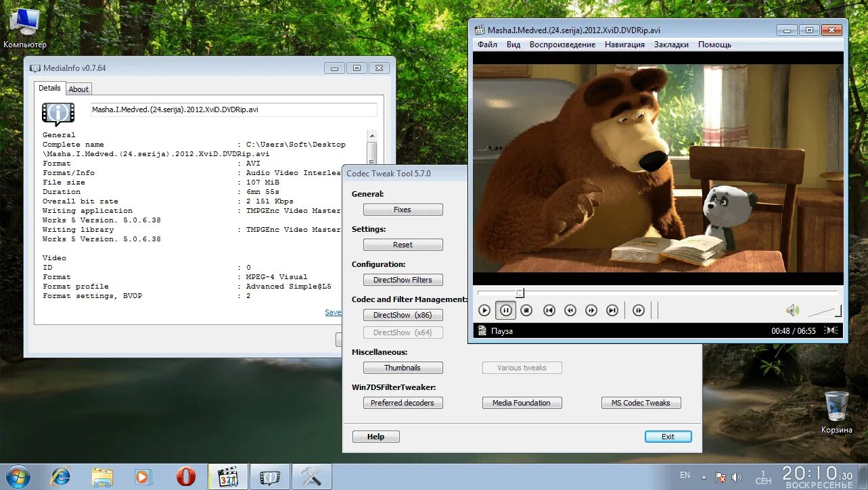
Task: Click the Thumbnails button
Action: [x=403, y=368]
